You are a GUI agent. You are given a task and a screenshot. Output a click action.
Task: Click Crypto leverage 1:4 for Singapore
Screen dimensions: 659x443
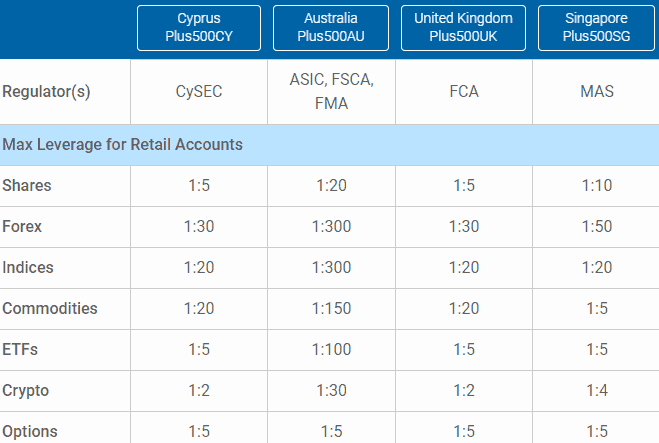597,390
